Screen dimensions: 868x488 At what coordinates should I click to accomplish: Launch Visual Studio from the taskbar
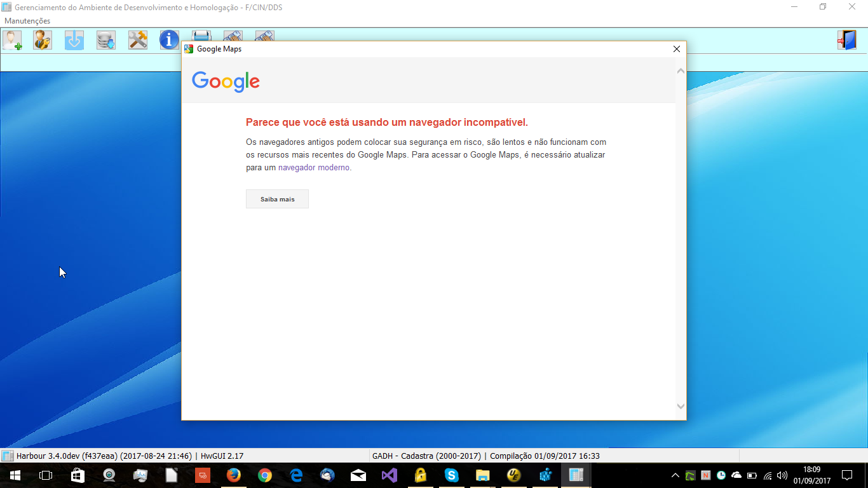390,475
